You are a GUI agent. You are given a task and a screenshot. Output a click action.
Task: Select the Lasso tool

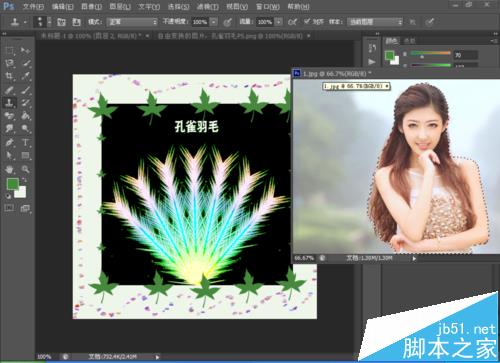[9, 63]
